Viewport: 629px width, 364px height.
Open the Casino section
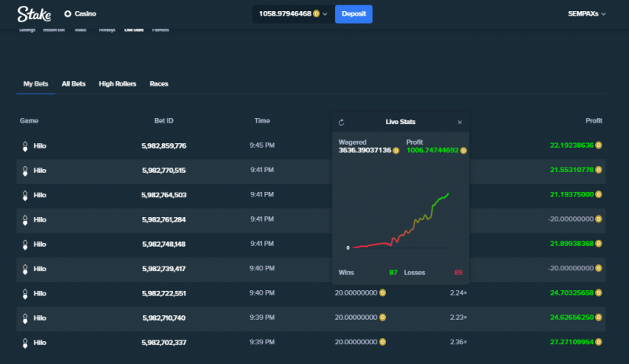click(x=80, y=13)
